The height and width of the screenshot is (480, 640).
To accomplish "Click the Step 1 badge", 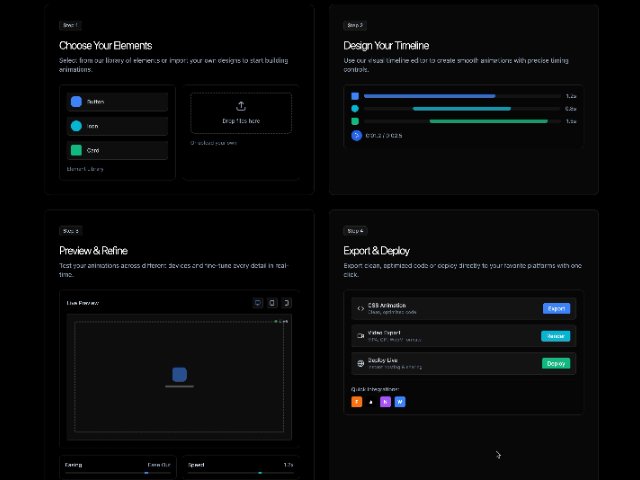I will click(70, 25).
